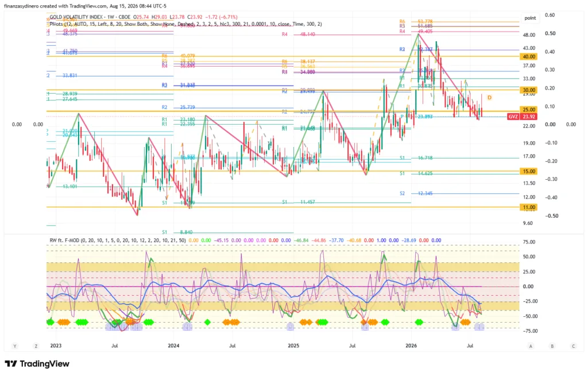Screen dimensions: 588x376
Task: Click the 2024 label on the time axis
Action: tap(173, 346)
